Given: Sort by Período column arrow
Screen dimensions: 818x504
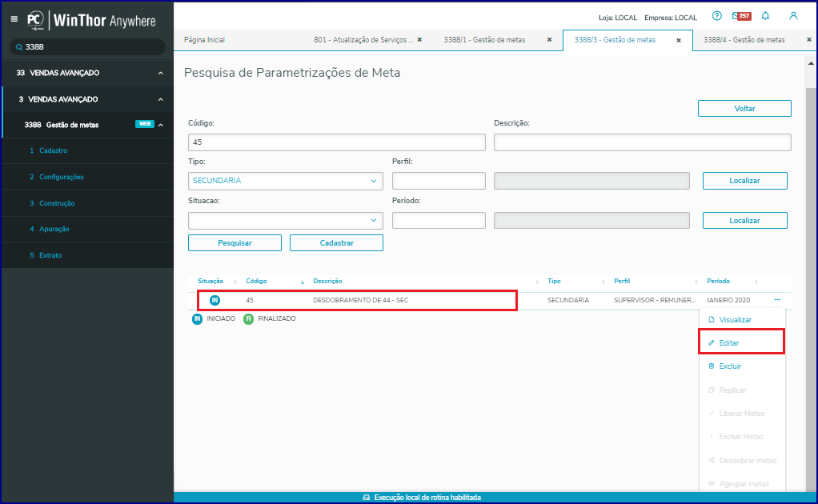Looking at the screenshot, I should [756, 282].
